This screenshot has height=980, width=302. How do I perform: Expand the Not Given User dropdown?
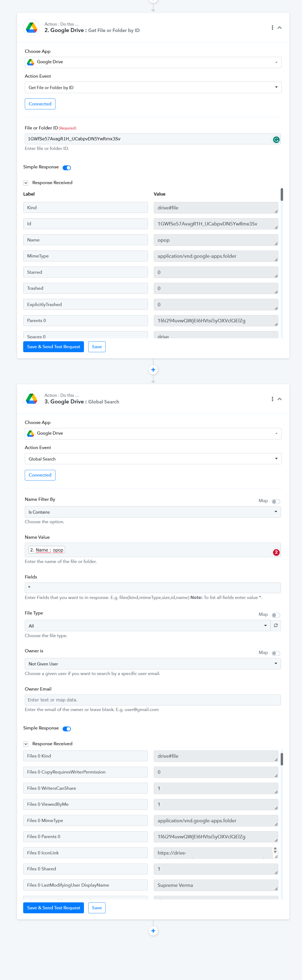tap(153, 664)
